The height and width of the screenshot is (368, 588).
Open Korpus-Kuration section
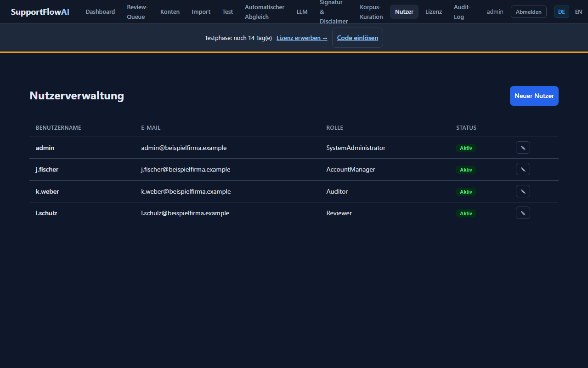coord(371,12)
